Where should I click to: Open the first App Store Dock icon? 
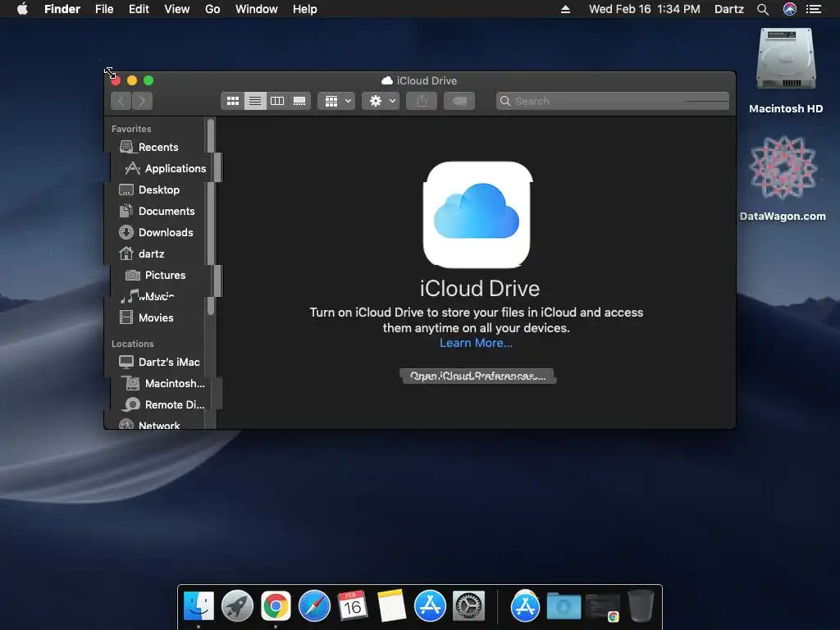point(430,606)
